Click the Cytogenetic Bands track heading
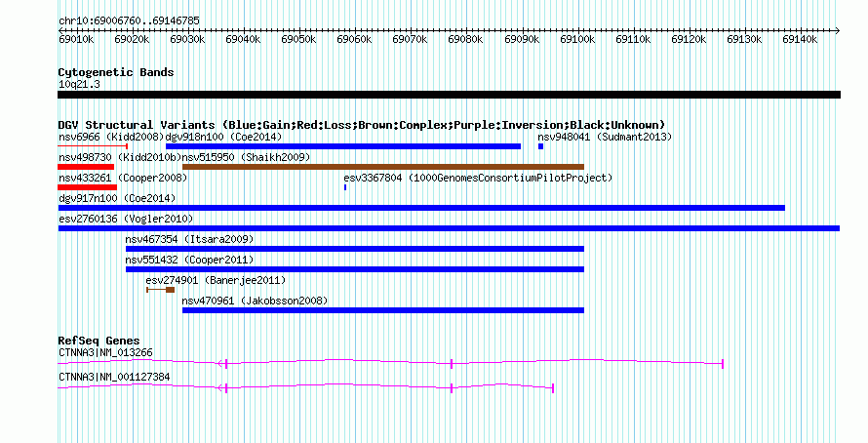This screenshot has height=443, width=868. (116, 72)
